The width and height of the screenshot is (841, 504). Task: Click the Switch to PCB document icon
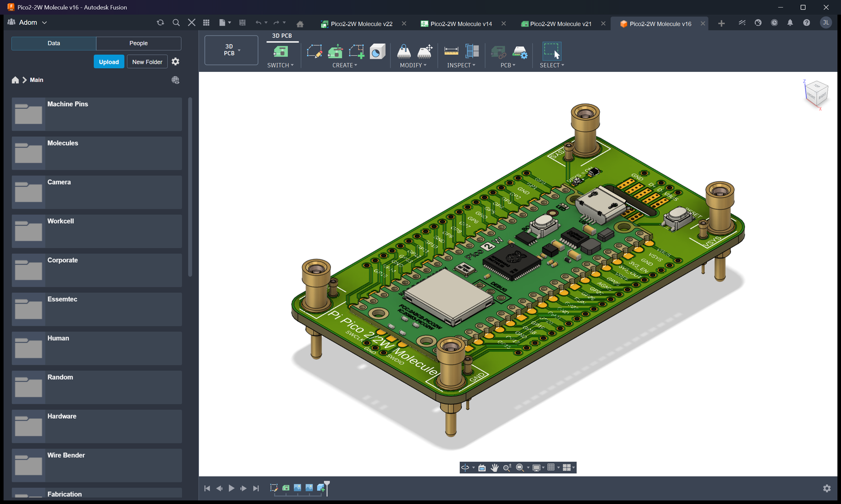click(281, 51)
